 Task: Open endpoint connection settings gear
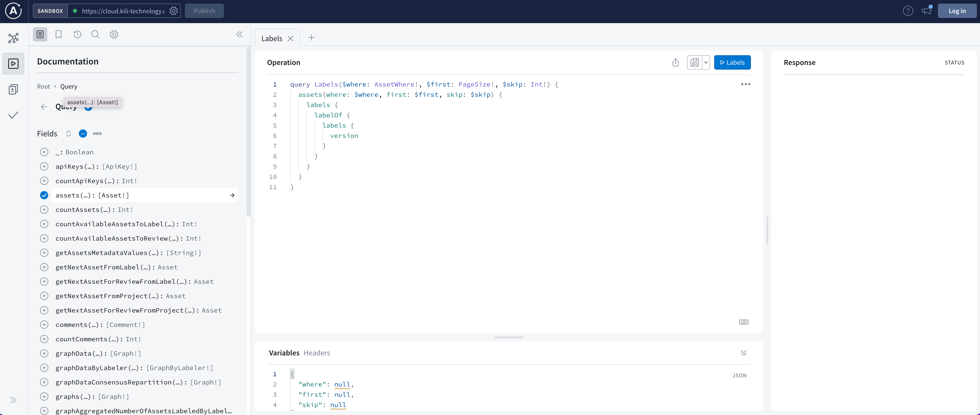174,11
